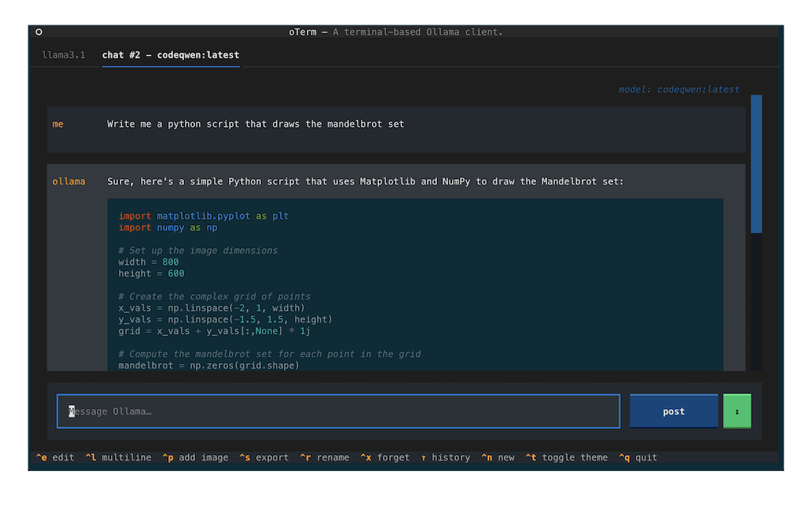This screenshot has height=528, width=812.
Task: Click the oTerm title bar text
Action: (x=396, y=32)
